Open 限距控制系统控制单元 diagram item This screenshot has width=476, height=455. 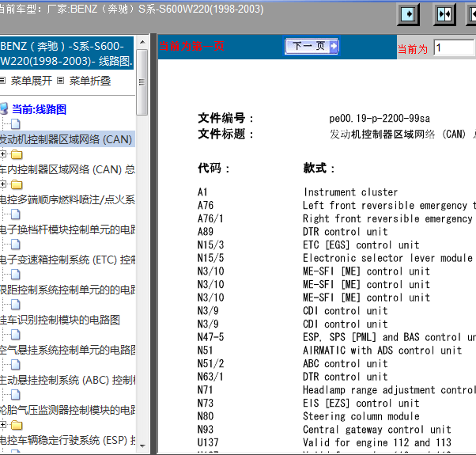point(67,290)
